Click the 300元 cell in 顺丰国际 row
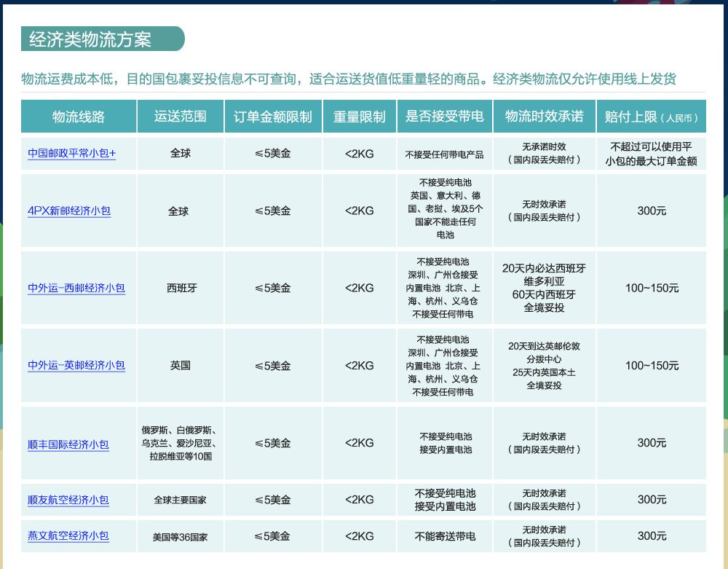 pos(652,443)
